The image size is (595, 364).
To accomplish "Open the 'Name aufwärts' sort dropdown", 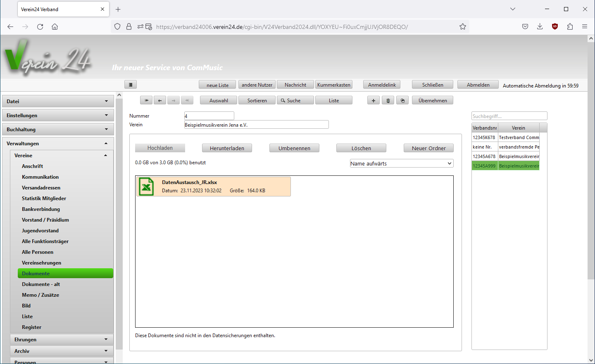I will click(402, 163).
